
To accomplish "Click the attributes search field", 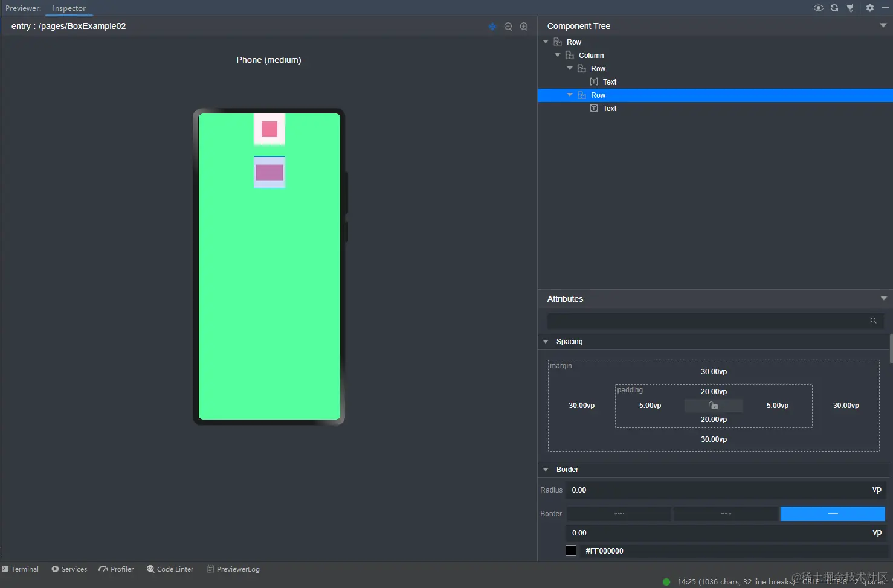I will tap(715, 321).
